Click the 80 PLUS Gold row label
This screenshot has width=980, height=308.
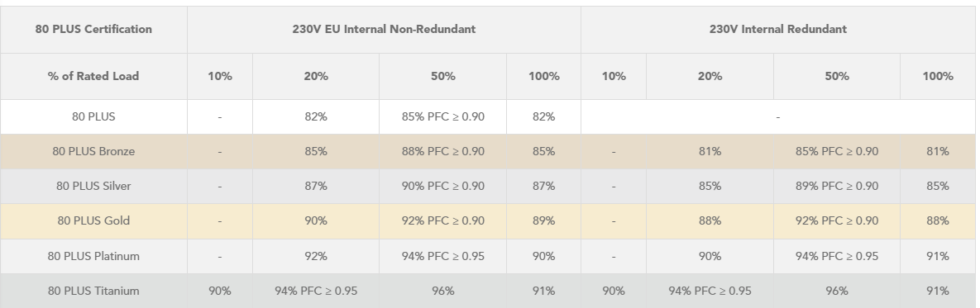click(93, 220)
